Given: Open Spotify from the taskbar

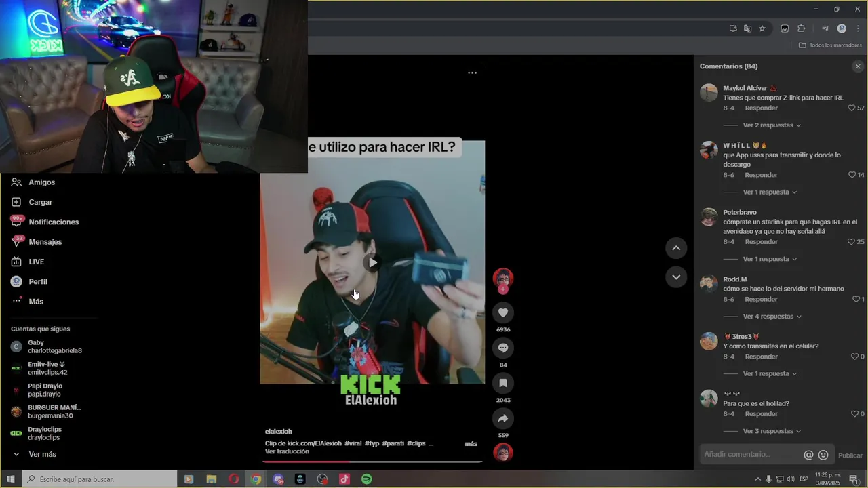Looking at the screenshot, I should pos(367,479).
